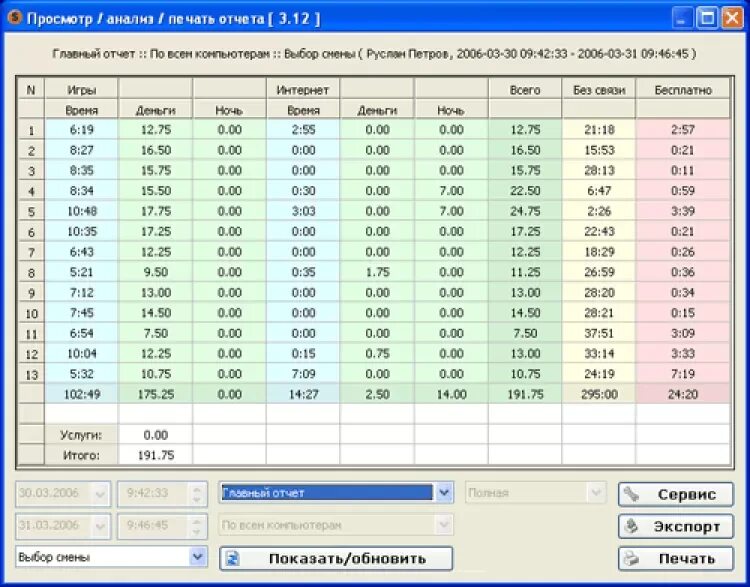This screenshot has width=750, height=587.
Task: Click the Бесплатно column header
Action: (683, 89)
